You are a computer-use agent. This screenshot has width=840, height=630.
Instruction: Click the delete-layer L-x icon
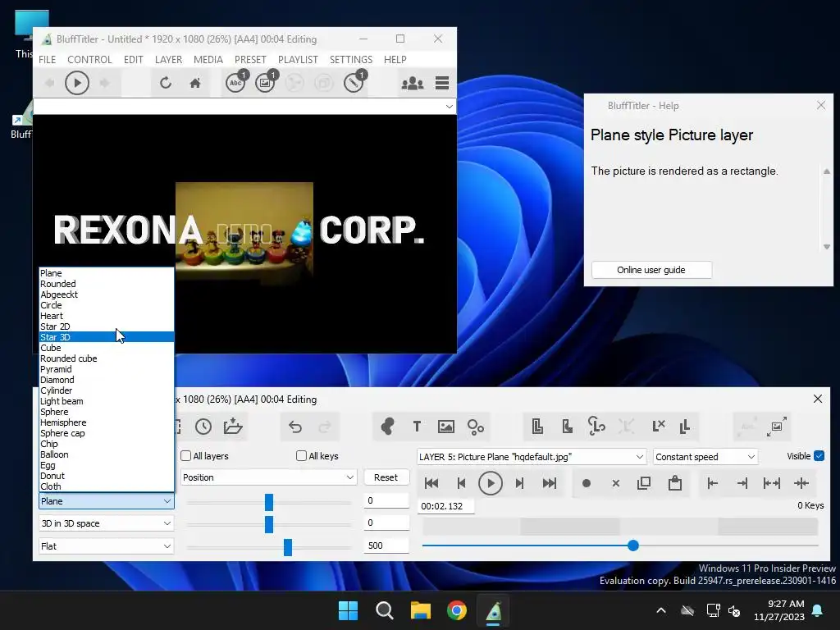tap(659, 427)
